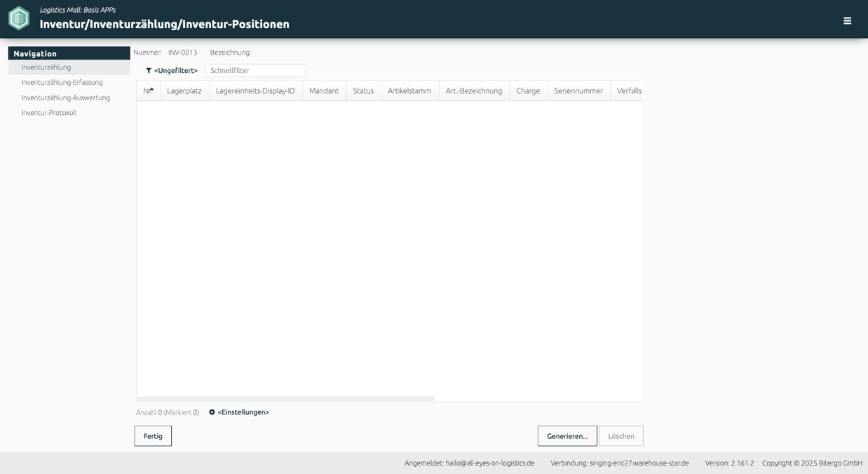Click the horizontal table scrollbar
Viewport: 868px width, 474px height.
click(x=285, y=399)
